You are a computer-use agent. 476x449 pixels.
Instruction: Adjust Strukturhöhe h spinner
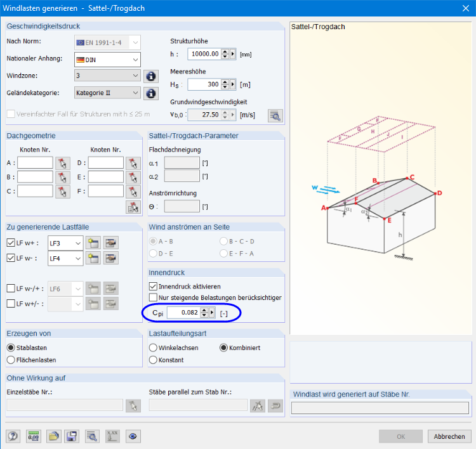225,54
